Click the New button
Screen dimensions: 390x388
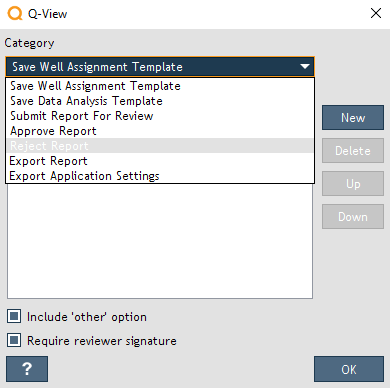pyautogui.click(x=353, y=118)
